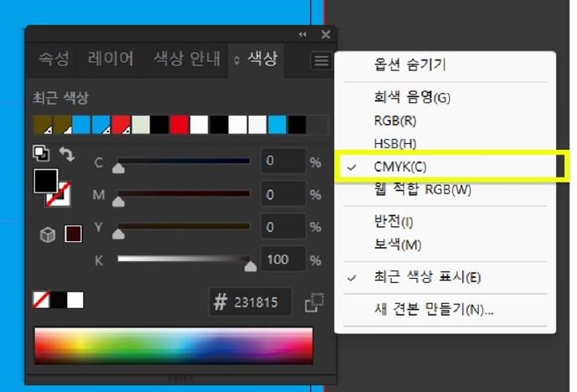Image resolution: width=577 pixels, height=392 pixels.
Task: Switch color mode to RGB(R)
Action: 395,121
